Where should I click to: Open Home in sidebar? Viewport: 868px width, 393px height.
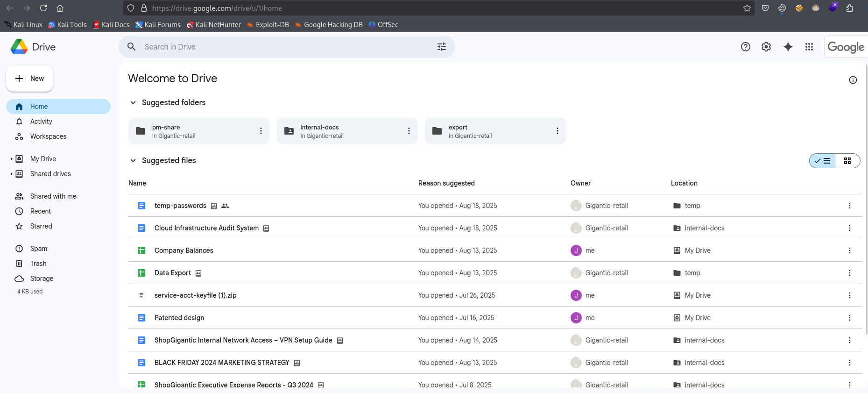pyautogui.click(x=58, y=107)
